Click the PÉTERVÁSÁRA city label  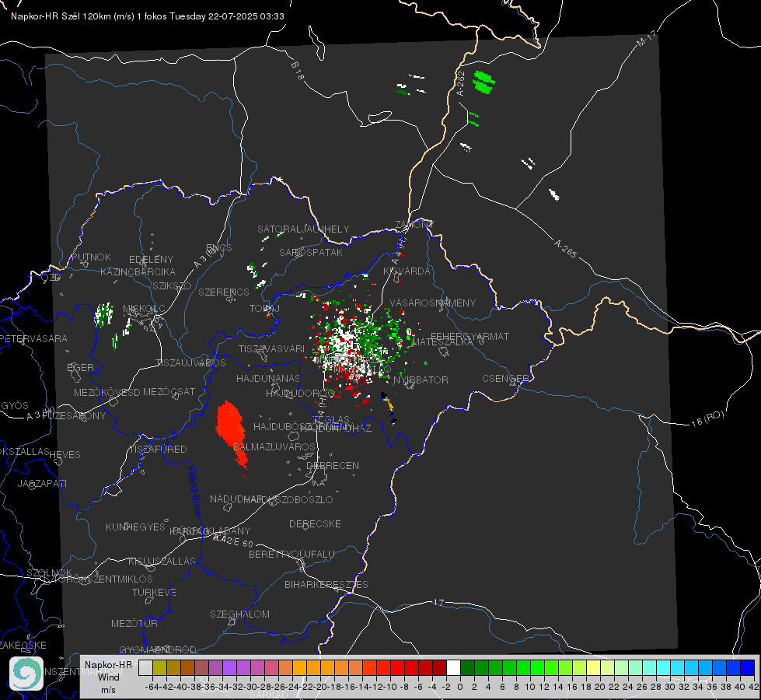coord(33,338)
